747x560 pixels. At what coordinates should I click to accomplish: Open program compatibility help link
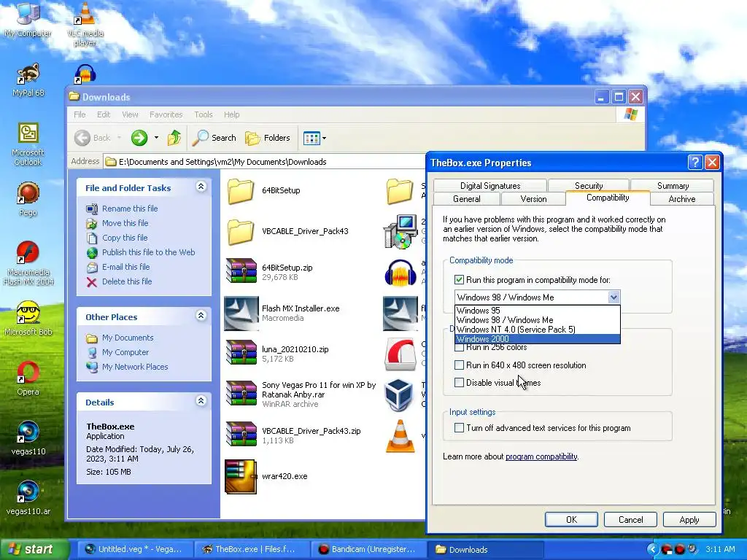point(541,456)
